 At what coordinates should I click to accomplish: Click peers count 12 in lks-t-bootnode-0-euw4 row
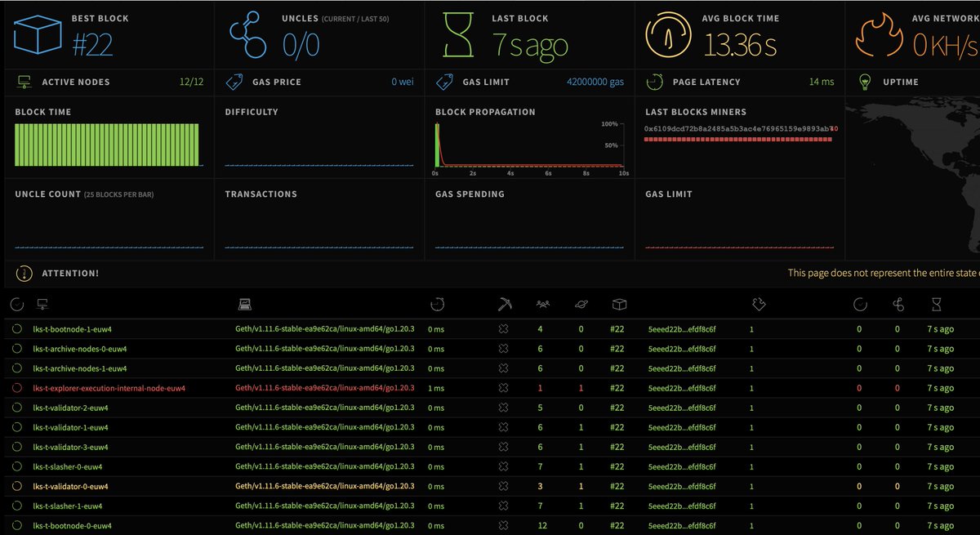tap(541, 525)
